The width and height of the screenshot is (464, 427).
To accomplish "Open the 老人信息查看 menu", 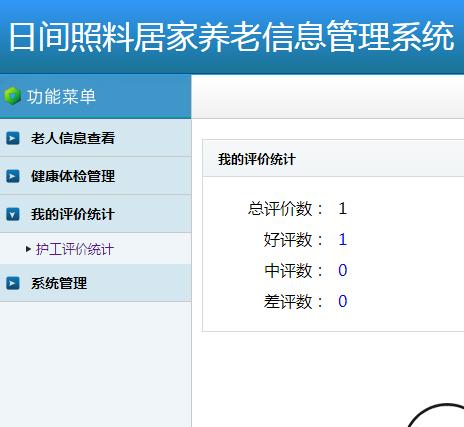I will (x=73, y=138).
